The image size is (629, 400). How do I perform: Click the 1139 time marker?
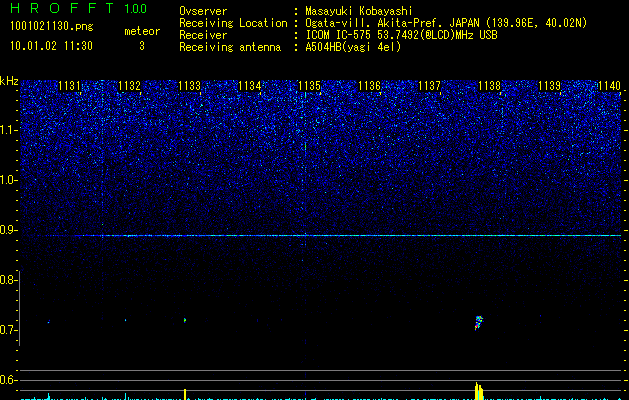coord(549,86)
